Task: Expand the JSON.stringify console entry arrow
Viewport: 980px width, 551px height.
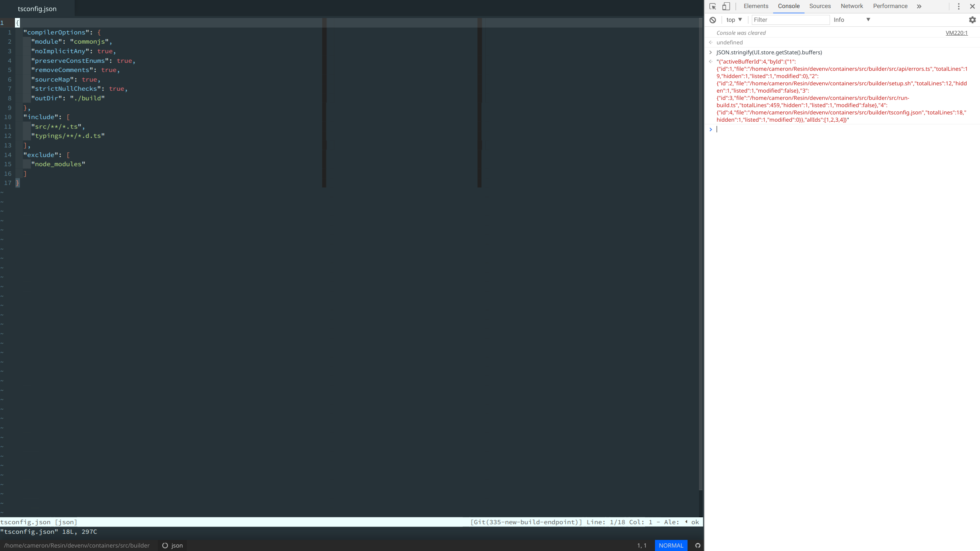Action: [x=710, y=52]
